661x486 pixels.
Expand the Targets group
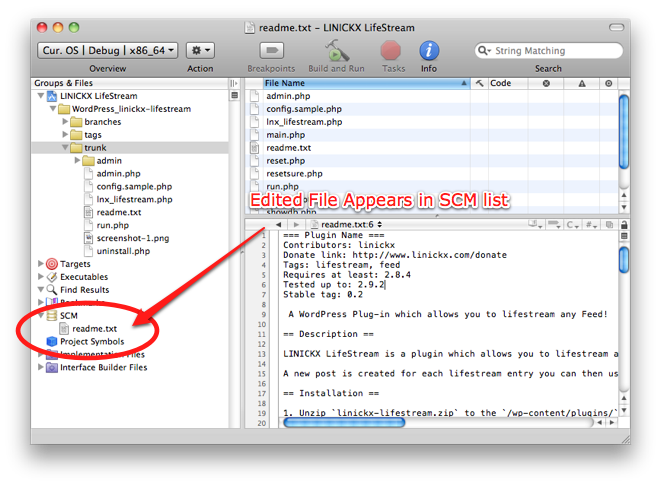point(41,263)
